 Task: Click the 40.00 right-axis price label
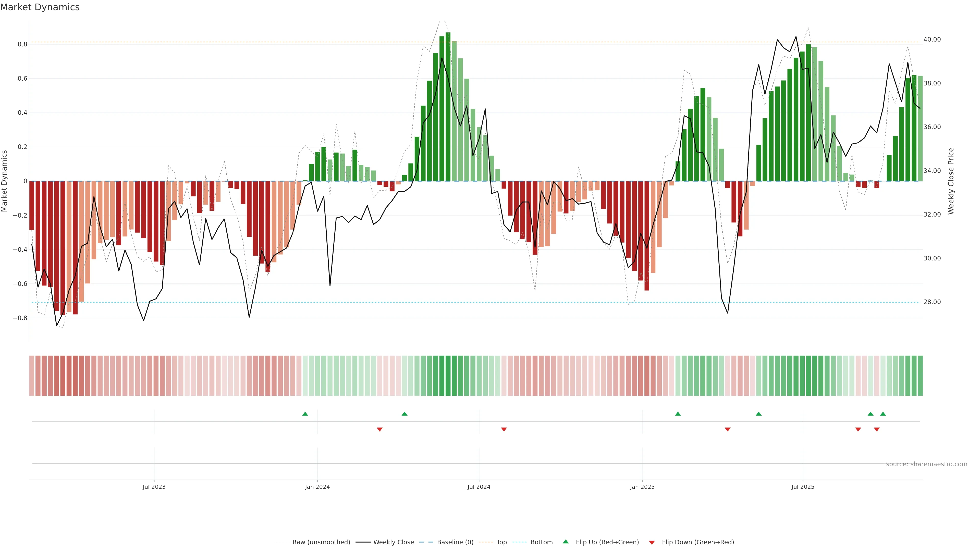932,40
